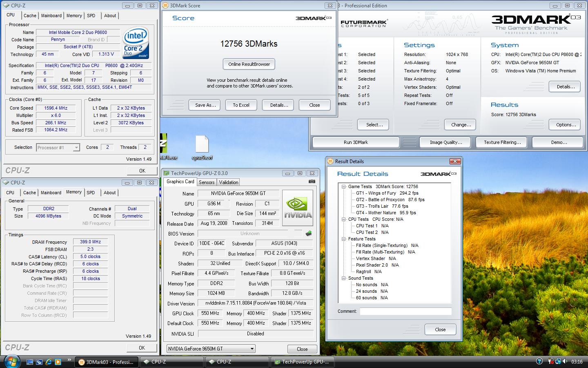Click Online ResultBrowser button

click(249, 64)
